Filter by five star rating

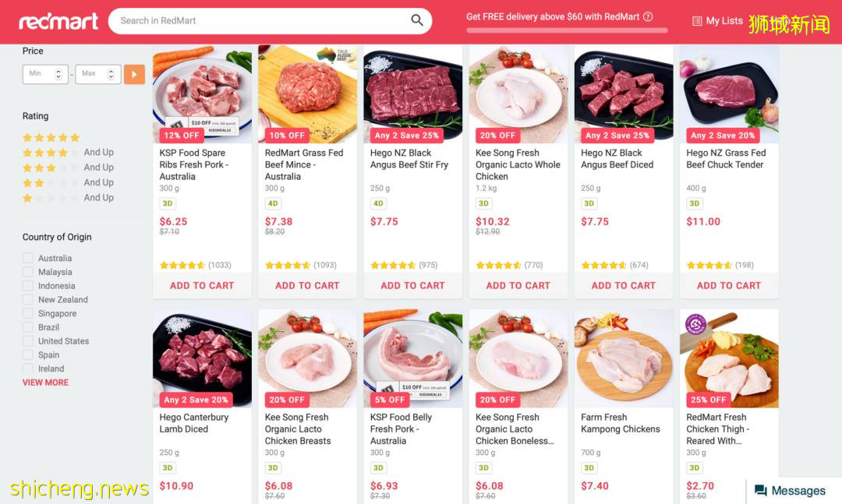click(51, 137)
